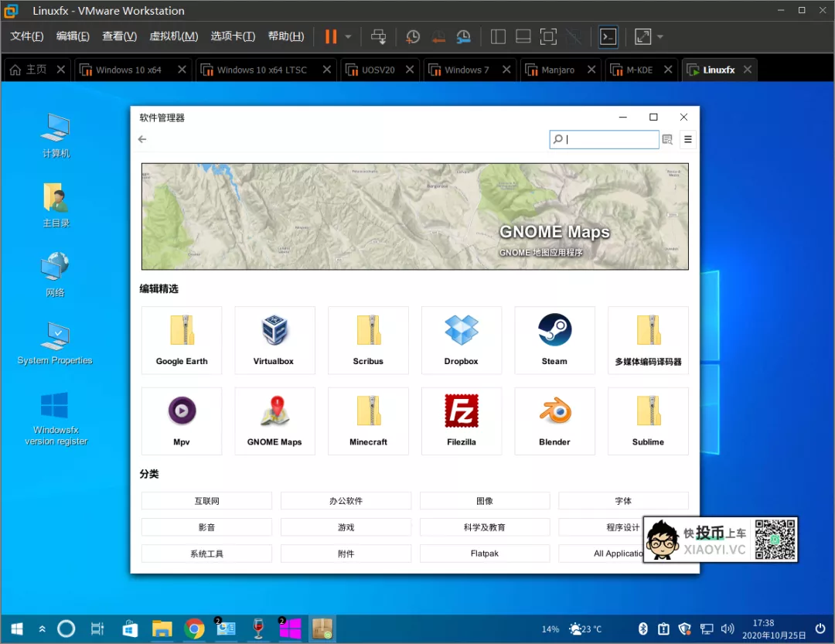The image size is (835, 644).
Task: Open the Flatpak category button
Action: (485, 554)
